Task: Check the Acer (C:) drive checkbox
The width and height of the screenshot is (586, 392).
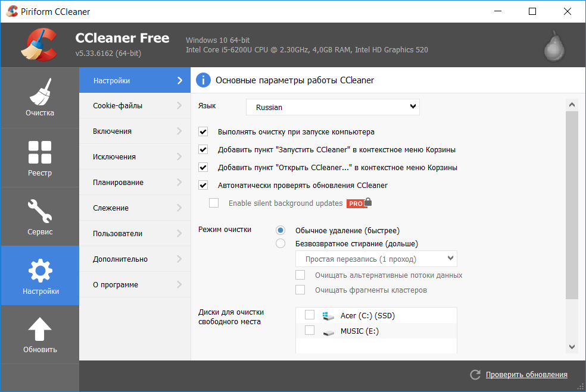Action: click(310, 315)
